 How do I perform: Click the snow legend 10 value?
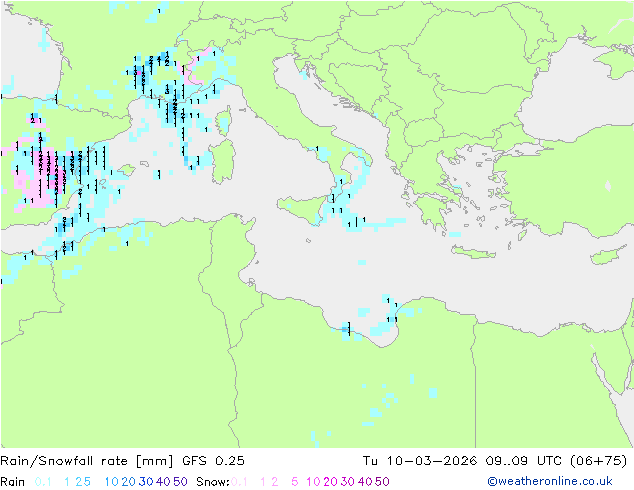click(313, 482)
